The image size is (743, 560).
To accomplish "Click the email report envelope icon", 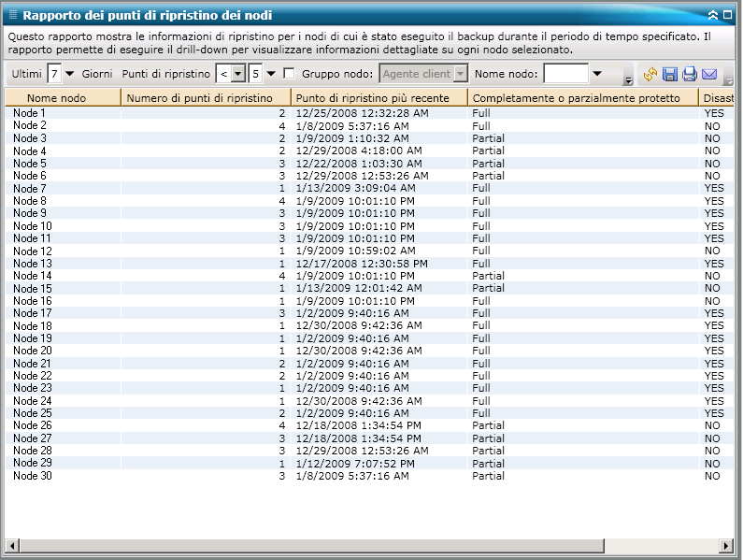I will (x=709, y=74).
